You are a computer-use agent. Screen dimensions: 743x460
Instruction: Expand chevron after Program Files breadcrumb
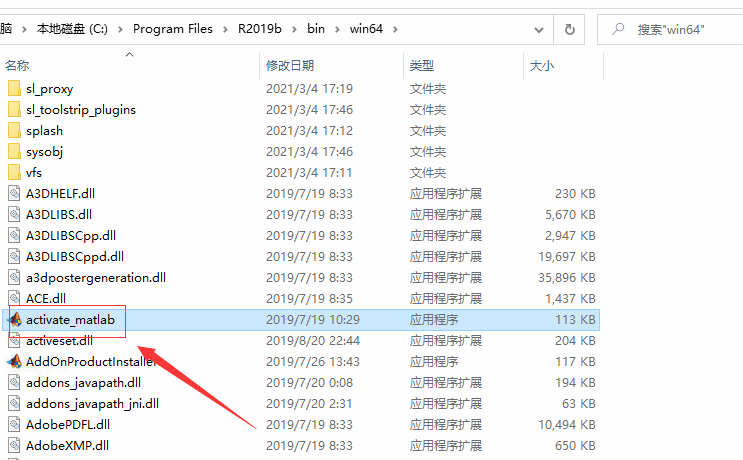click(226, 29)
